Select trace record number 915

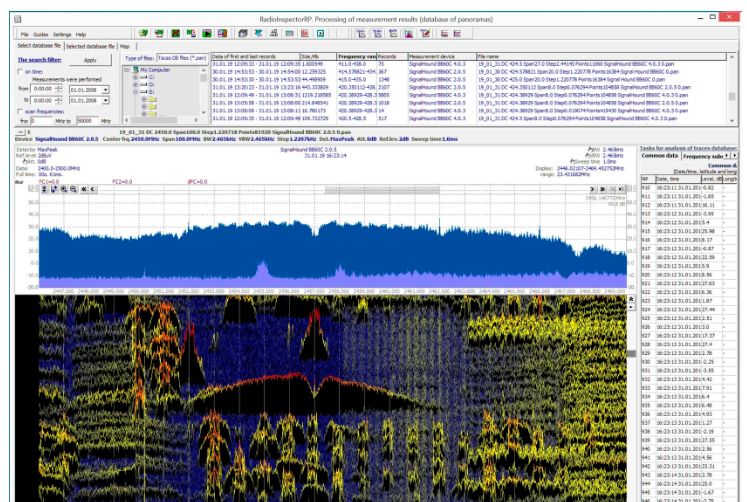tap(689, 231)
